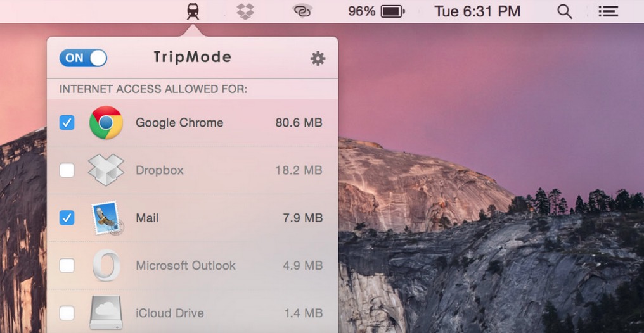Click the TripMode train icon in menu bar
The width and height of the screenshot is (644, 333).
[193, 11]
